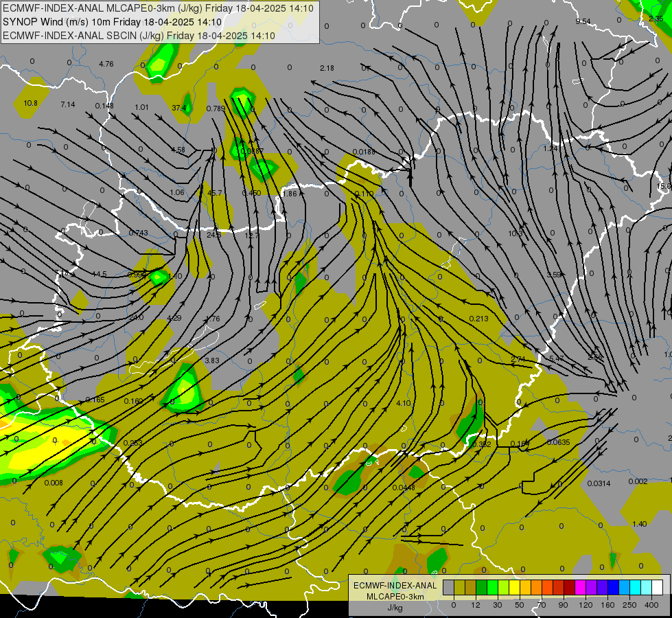Click the map value 3.83
Screen dimensions: 672x618
click(212, 360)
